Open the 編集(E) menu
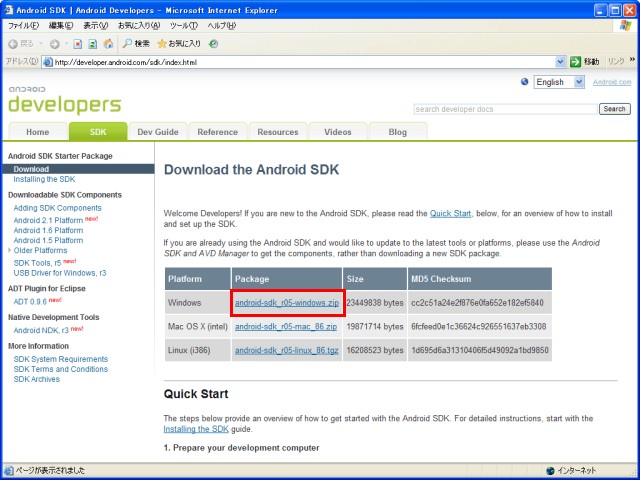 click(61, 26)
